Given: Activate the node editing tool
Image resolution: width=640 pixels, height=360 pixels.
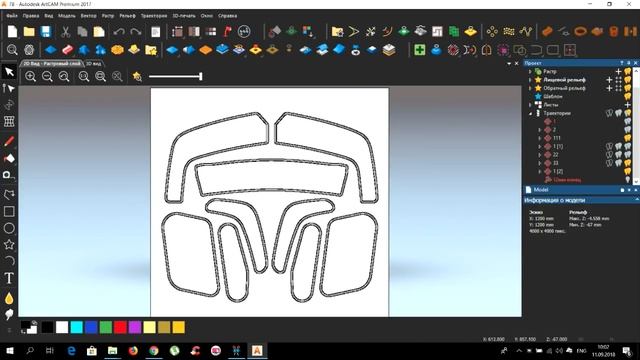Looking at the screenshot, I should point(9,88).
